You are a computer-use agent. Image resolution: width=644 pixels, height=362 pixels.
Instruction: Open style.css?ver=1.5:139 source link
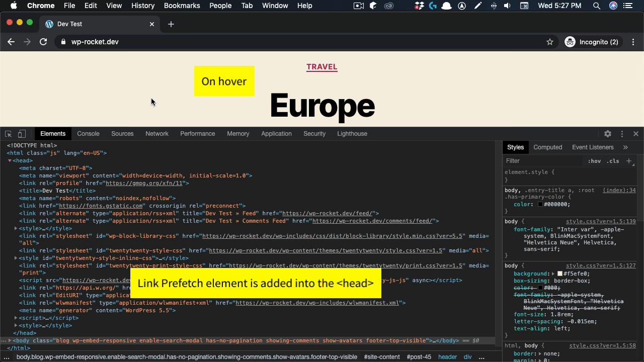(x=601, y=221)
